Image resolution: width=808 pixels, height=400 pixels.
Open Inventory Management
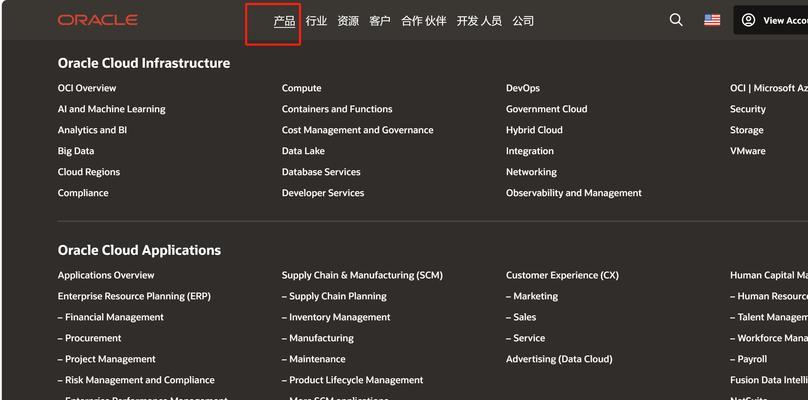click(x=336, y=317)
